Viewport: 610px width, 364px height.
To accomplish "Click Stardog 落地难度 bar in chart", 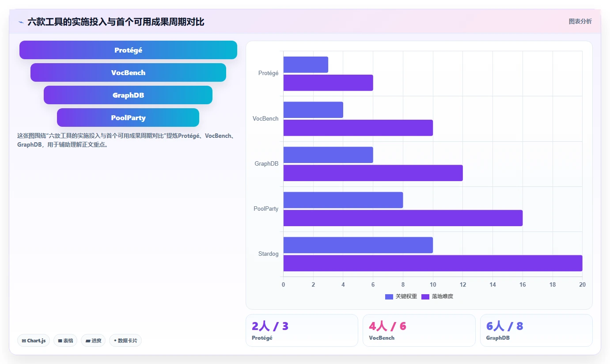I will [433, 263].
